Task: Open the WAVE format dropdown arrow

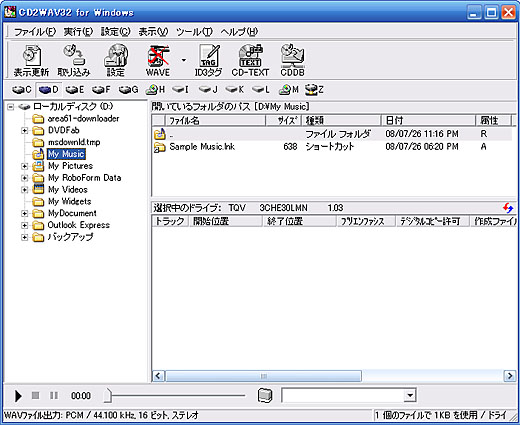Action: pyautogui.click(x=184, y=60)
